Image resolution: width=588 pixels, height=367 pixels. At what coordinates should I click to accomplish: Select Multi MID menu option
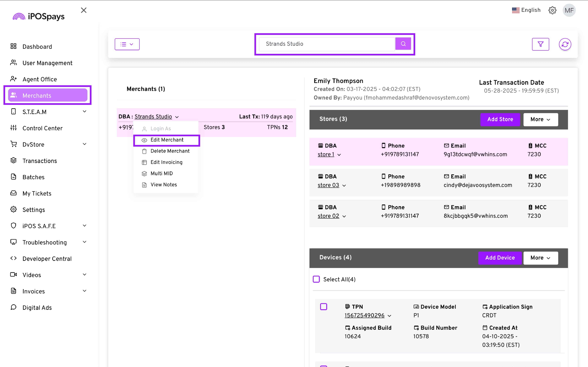coord(162,173)
